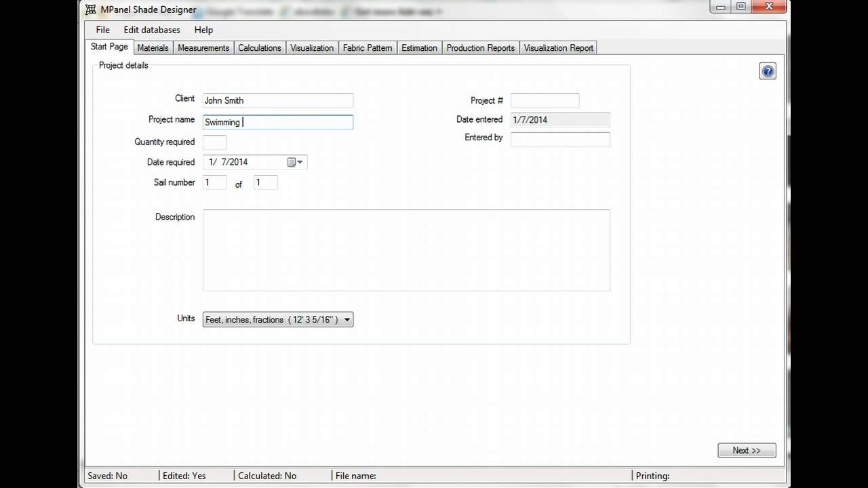Click the Quantity required input box

214,142
